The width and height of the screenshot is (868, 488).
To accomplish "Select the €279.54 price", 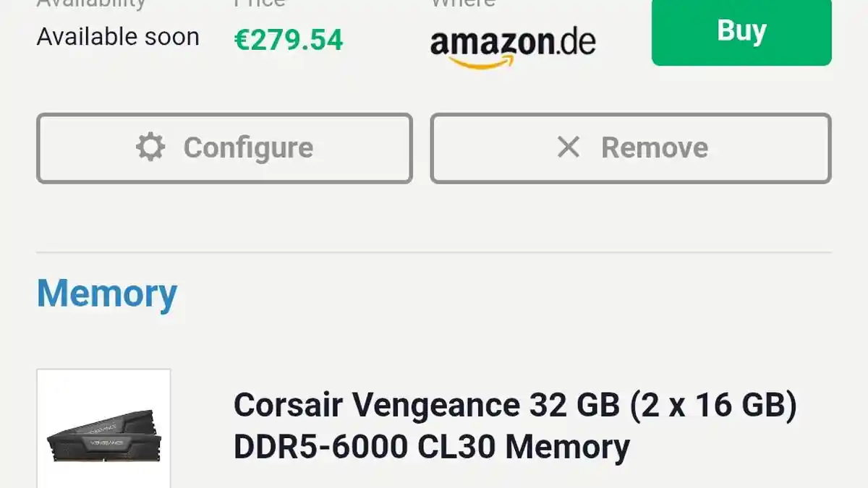I will (289, 40).
